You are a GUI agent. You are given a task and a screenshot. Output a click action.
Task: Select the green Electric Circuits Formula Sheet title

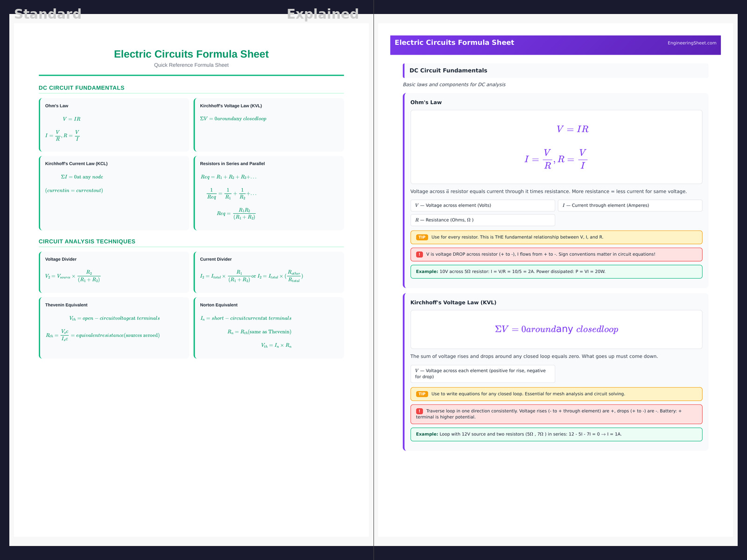[191, 54]
